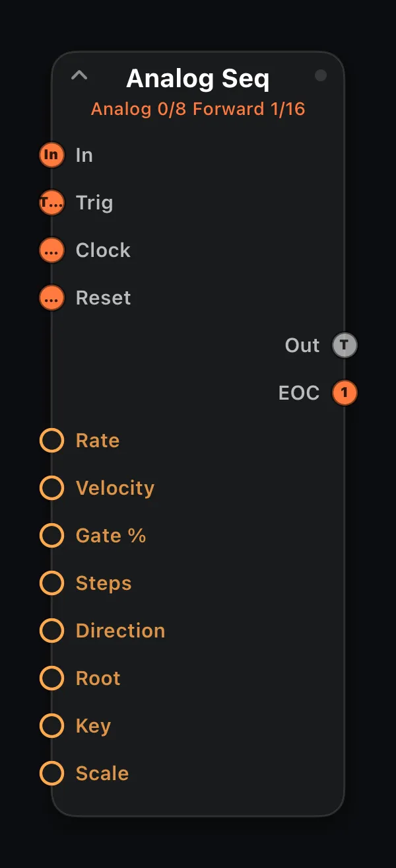Click the EOC output port
This screenshot has width=396, height=868.
click(345, 393)
